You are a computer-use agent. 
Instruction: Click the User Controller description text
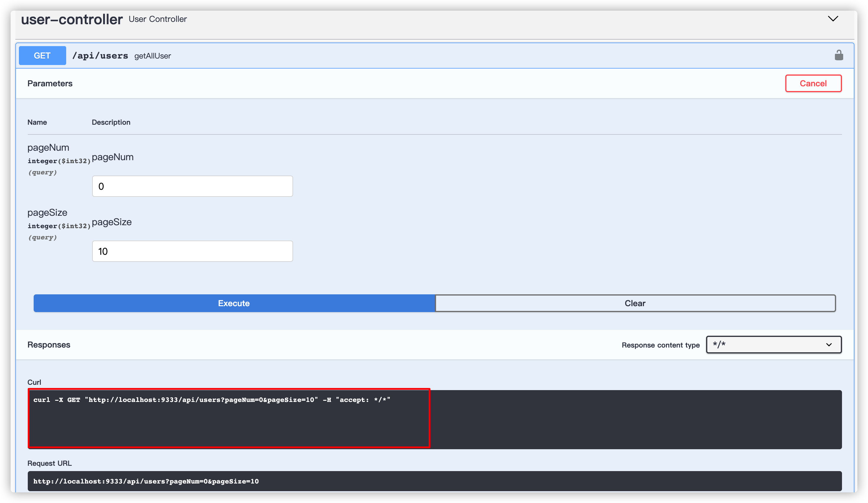tap(157, 19)
